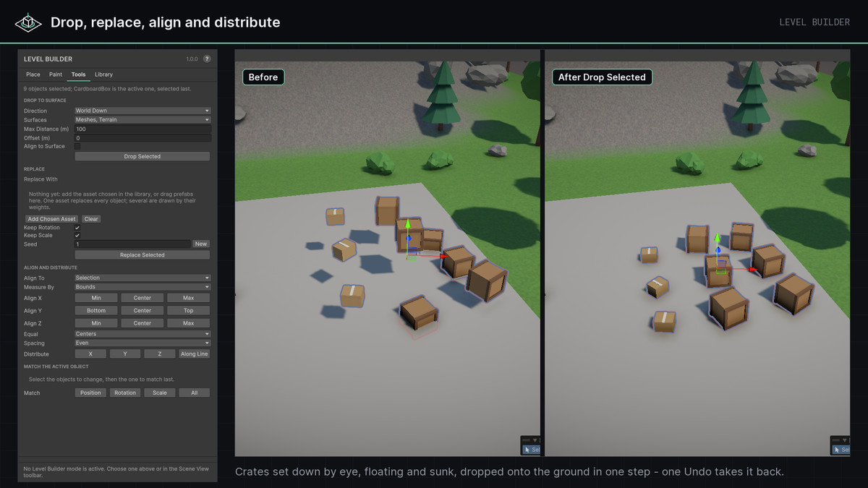
Task: Click the Add Chosen Asset button
Action: point(51,219)
